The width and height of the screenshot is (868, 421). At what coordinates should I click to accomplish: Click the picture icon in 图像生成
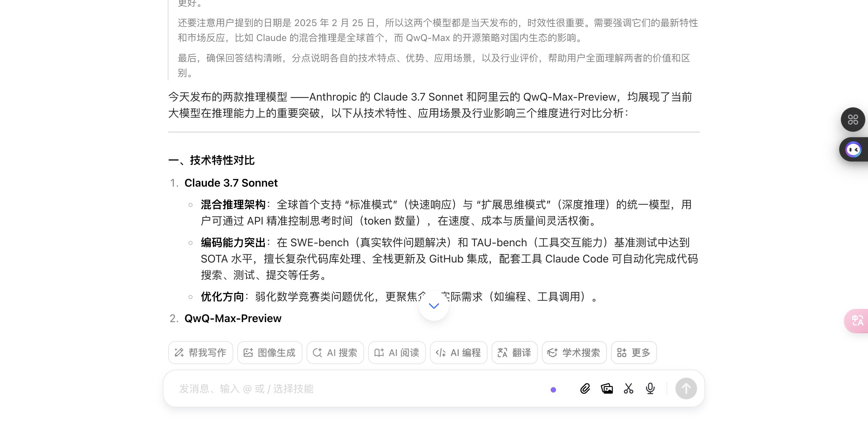tap(248, 353)
